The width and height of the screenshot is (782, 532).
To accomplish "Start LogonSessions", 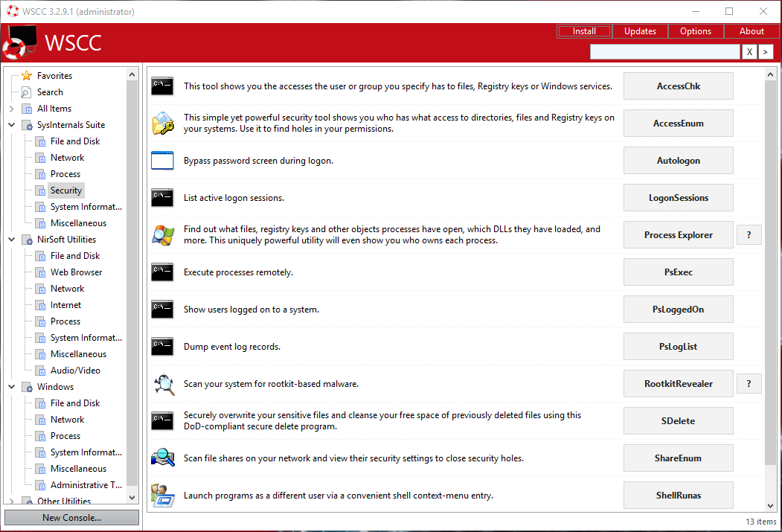I will tap(679, 198).
